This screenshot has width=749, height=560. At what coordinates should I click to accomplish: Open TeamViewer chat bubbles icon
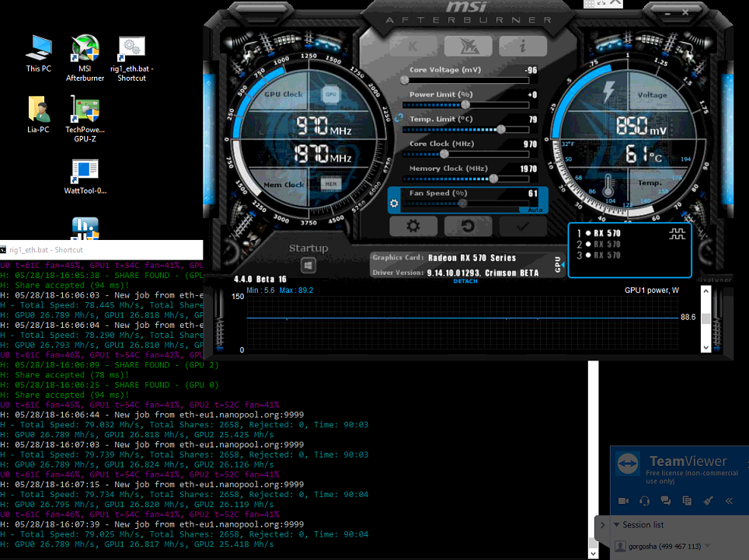(x=665, y=501)
